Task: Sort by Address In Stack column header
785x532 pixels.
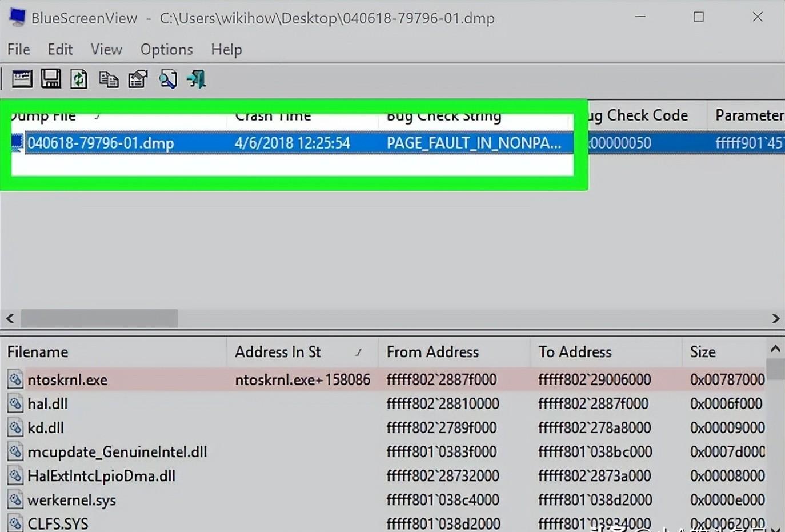Action: coord(302,352)
